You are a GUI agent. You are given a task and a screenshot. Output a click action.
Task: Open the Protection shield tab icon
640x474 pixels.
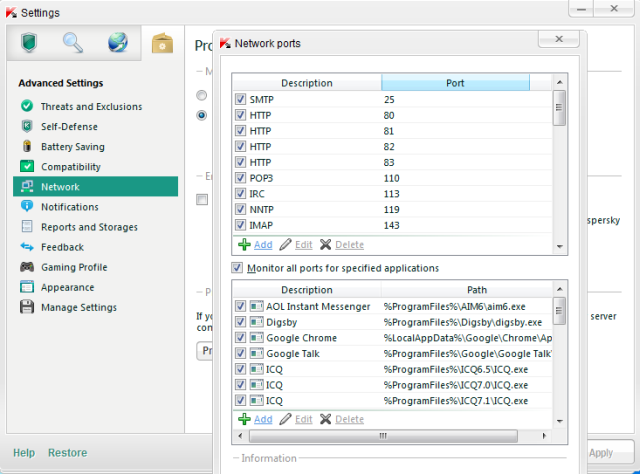click(x=29, y=43)
